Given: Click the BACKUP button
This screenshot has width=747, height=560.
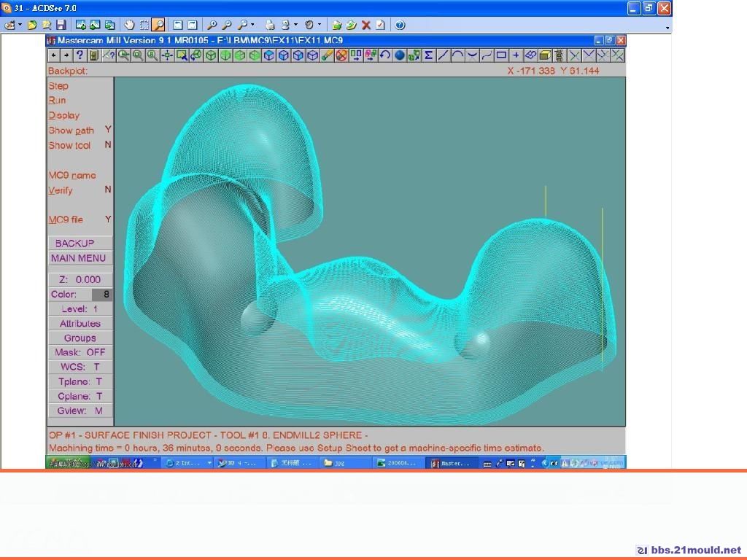Looking at the screenshot, I should tap(80, 243).
